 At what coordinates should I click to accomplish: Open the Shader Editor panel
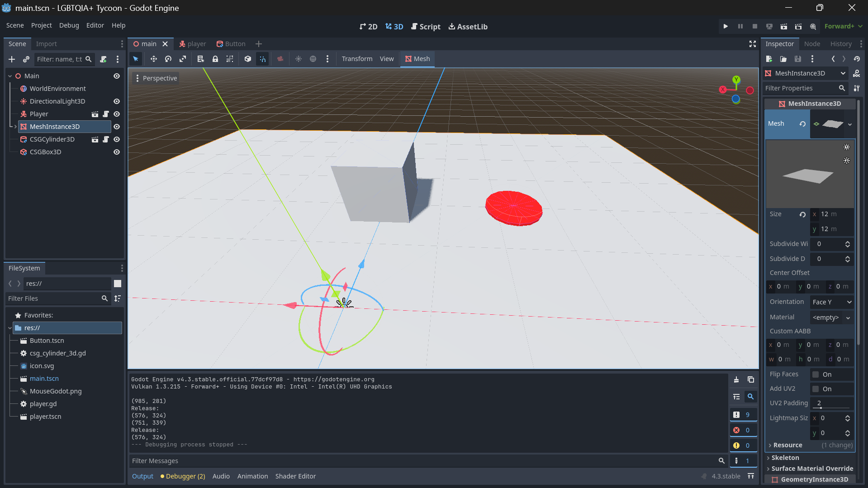pyautogui.click(x=295, y=476)
